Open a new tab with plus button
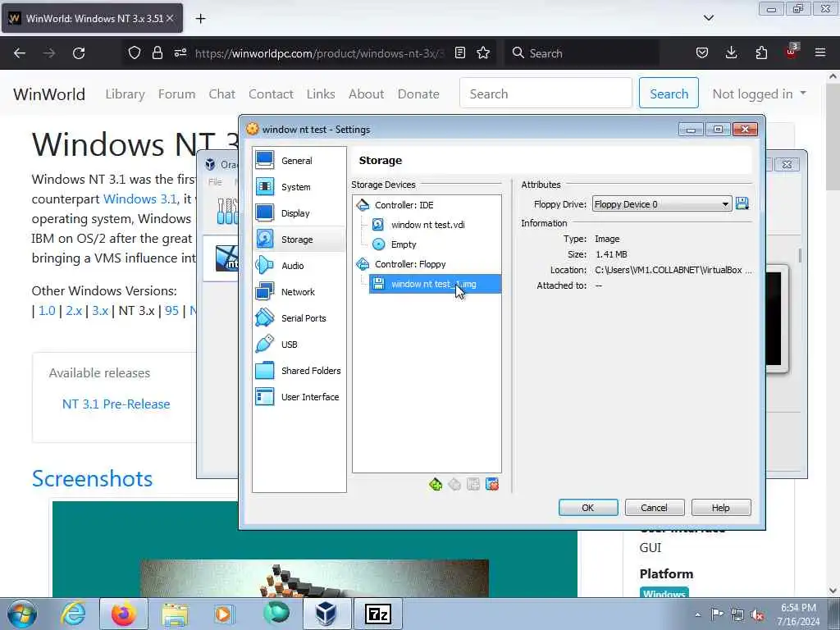 (x=200, y=19)
